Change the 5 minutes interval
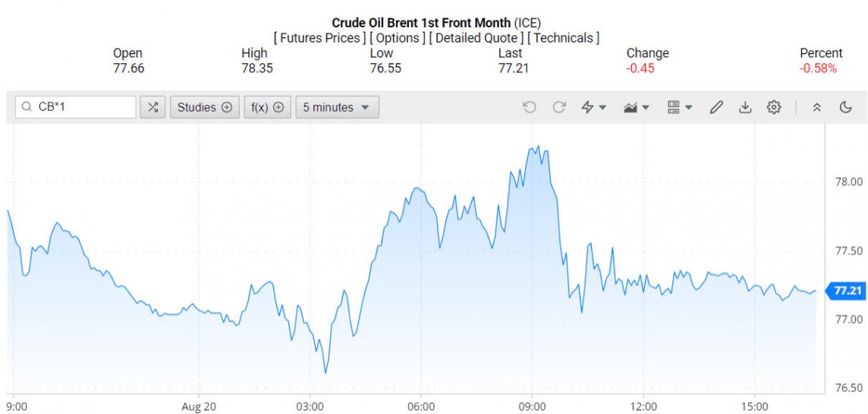 [x=337, y=107]
